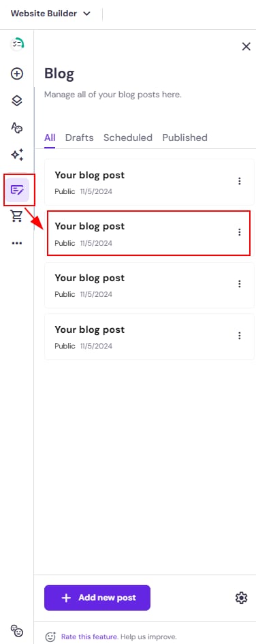
Task: Click the Add new post button
Action: tap(97, 598)
